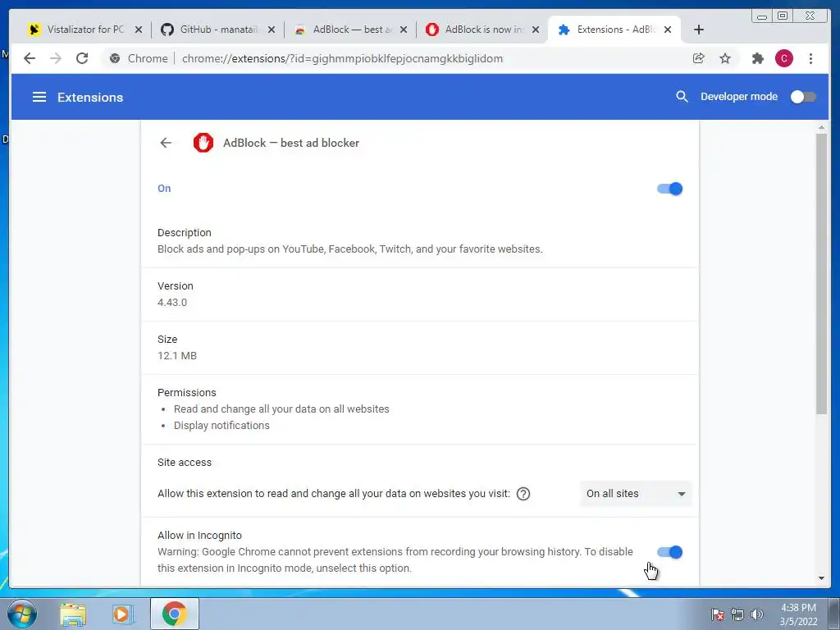Open Action Center flag in tray
The image size is (840, 630).
point(717,614)
